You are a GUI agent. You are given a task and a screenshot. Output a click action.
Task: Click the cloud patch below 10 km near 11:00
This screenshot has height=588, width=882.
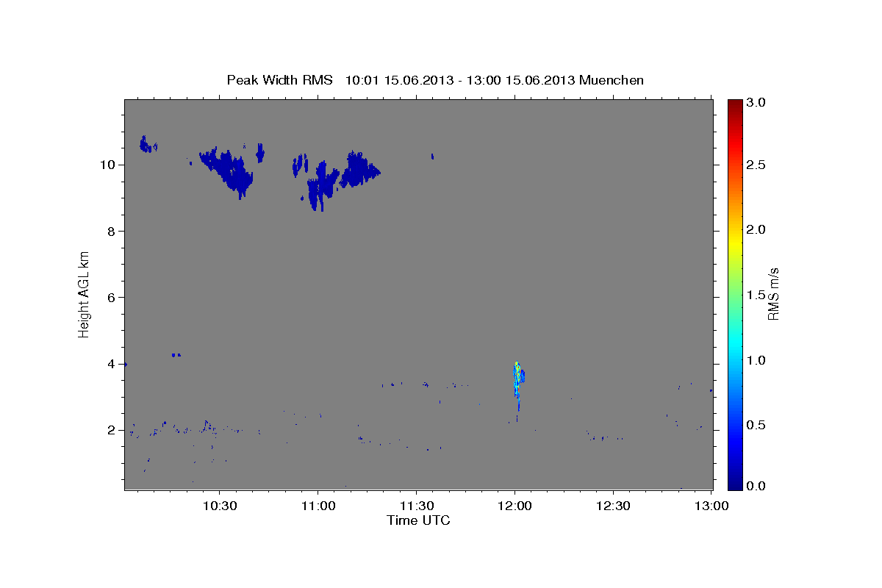321,187
